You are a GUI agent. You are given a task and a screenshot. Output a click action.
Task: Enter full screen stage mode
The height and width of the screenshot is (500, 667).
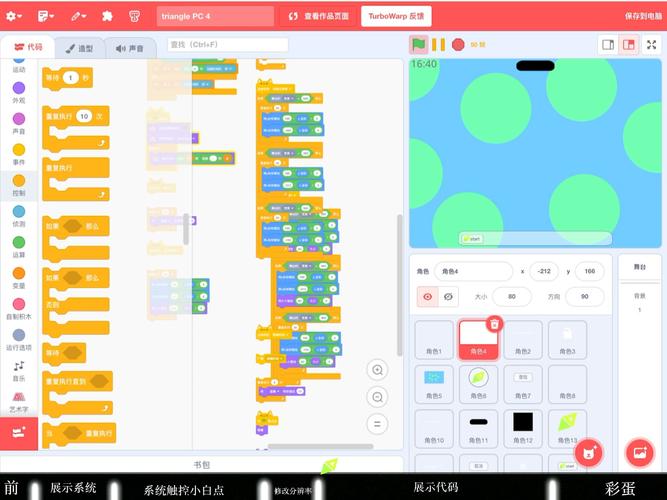point(651,45)
